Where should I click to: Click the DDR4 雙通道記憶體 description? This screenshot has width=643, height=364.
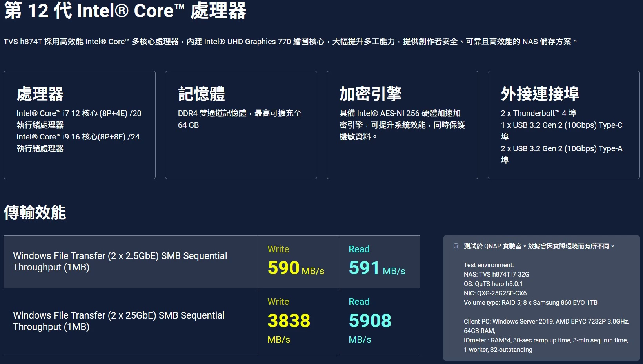point(240,119)
